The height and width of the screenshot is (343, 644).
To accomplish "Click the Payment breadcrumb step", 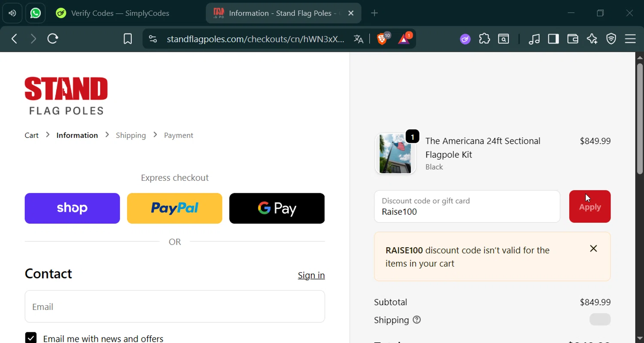I will click(179, 135).
